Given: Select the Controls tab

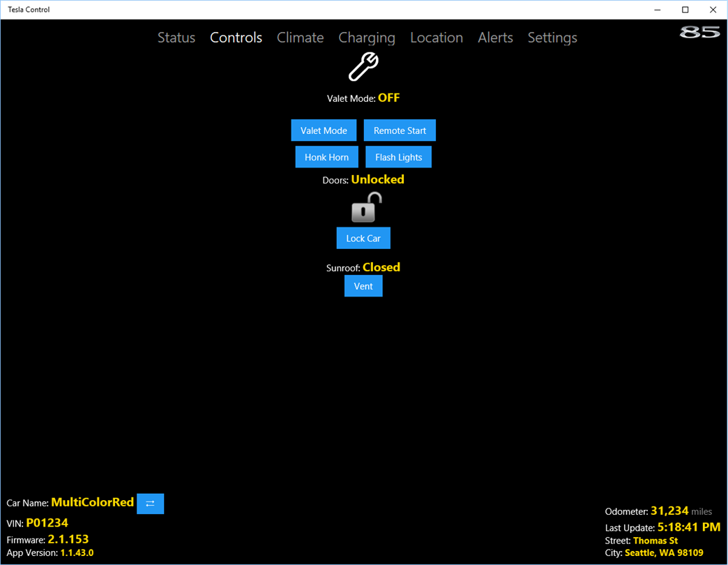Looking at the screenshot, I should tap(236, 38).
